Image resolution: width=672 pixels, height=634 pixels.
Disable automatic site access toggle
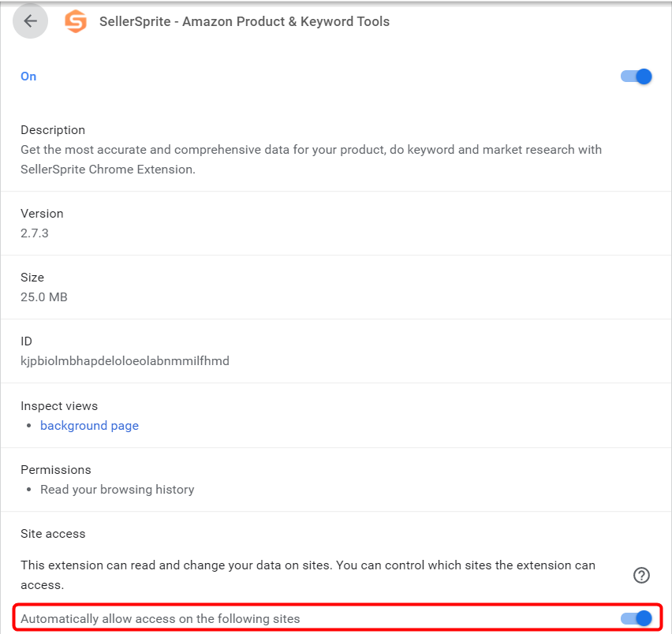coord(637,619)
